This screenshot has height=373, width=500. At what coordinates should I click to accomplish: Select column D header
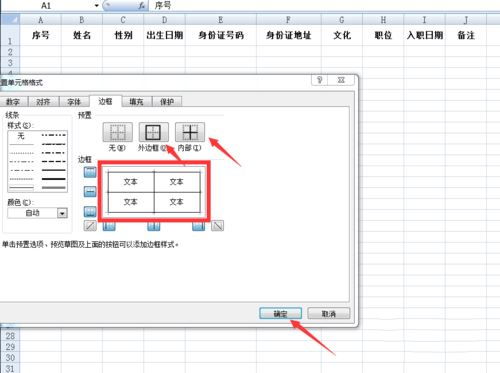coord(165,20)
